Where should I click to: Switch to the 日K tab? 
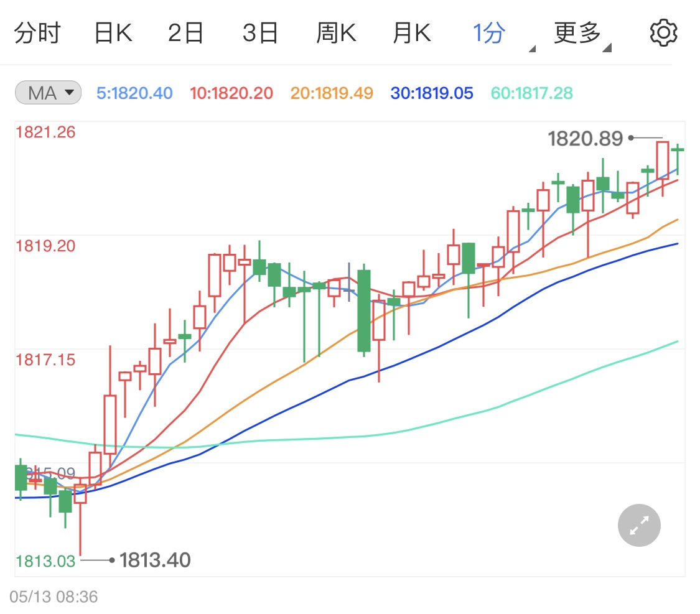click(113, 33)
